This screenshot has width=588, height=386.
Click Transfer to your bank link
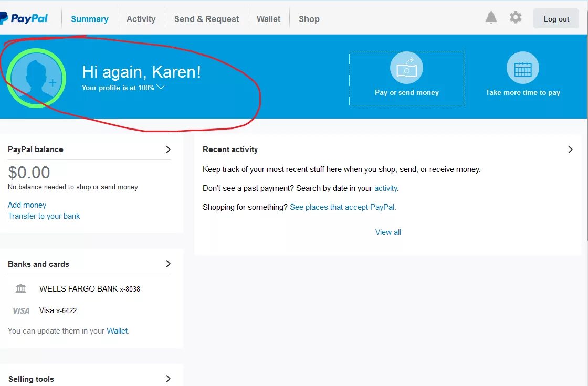pyautogui.click(x=44, y=216)
